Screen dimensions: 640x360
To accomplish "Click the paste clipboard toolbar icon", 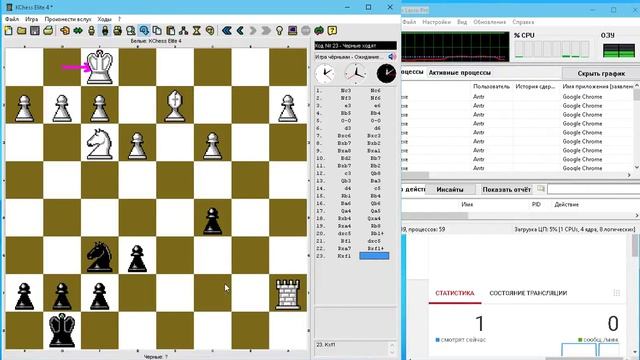I will pos(171,31).
